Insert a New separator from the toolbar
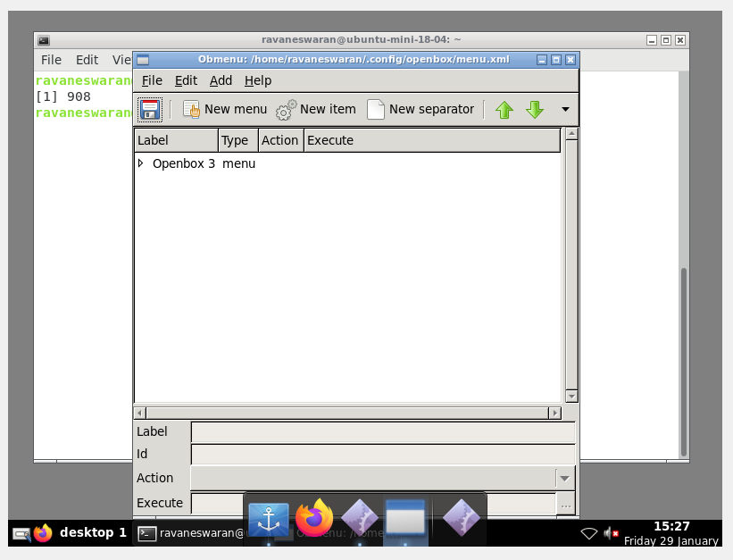The width and height of the screenshot is (733, 560). click(x=421, y=110)
